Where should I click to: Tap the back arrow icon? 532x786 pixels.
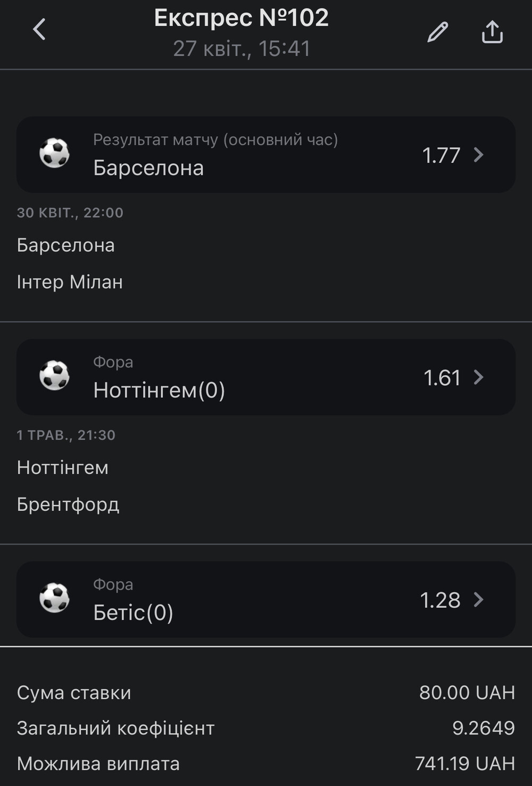tap(39, 29)
